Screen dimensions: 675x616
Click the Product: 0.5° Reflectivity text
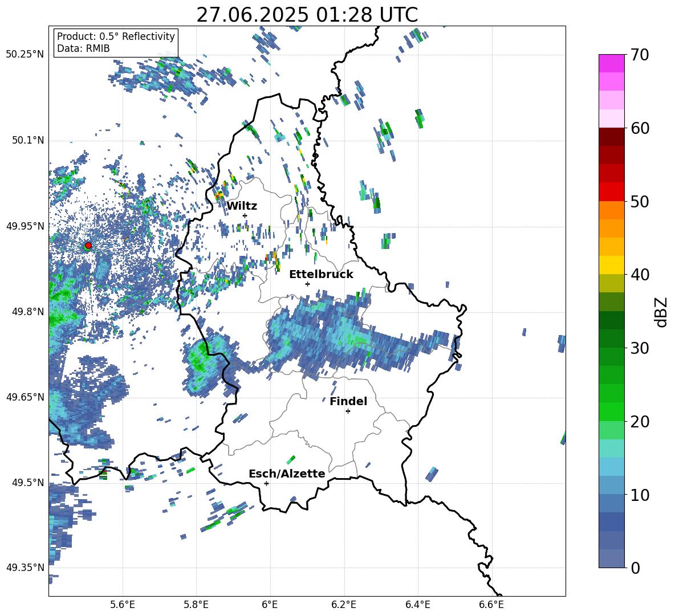click(x=116, y=36)
